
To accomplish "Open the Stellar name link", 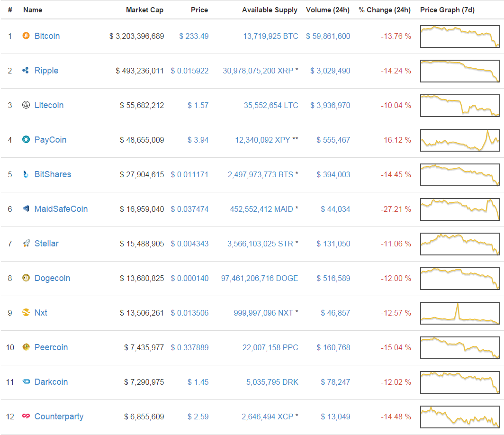I will [x=46, y=244].
